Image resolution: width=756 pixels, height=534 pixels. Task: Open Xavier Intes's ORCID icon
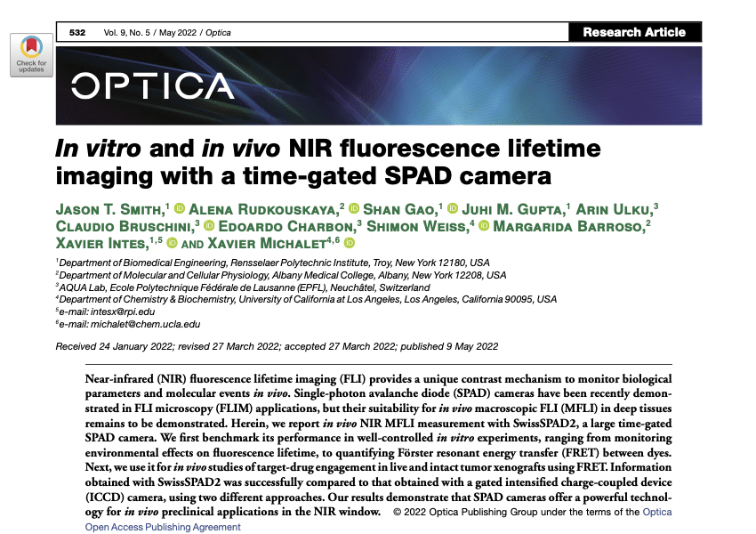pos(172,243)
